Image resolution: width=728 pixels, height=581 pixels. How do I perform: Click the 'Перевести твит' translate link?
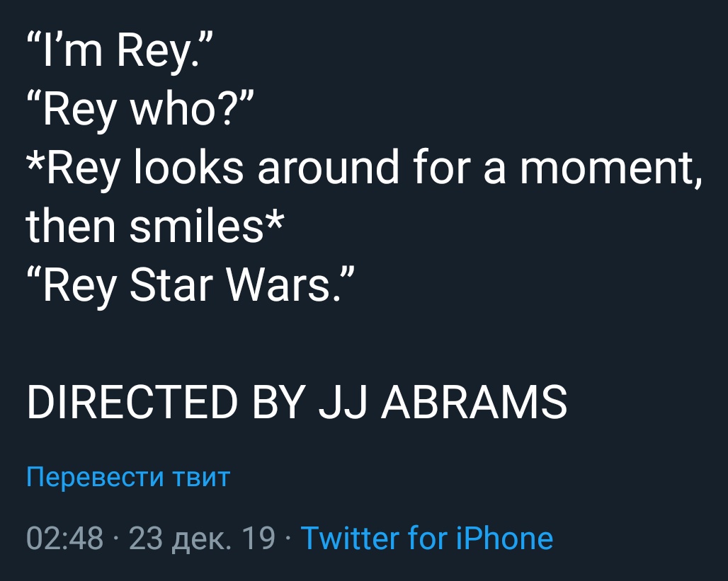click(128, 477)
